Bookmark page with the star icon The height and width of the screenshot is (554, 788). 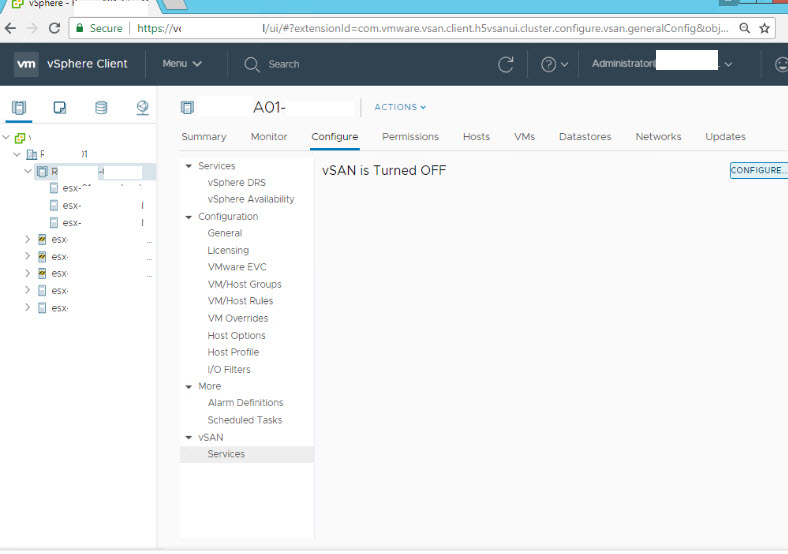tap(764, 28)
